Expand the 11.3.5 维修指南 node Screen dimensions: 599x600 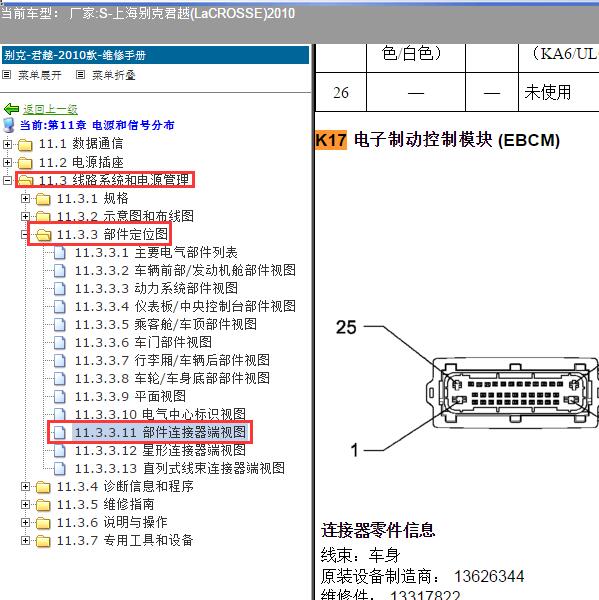[x=25, y=504]
